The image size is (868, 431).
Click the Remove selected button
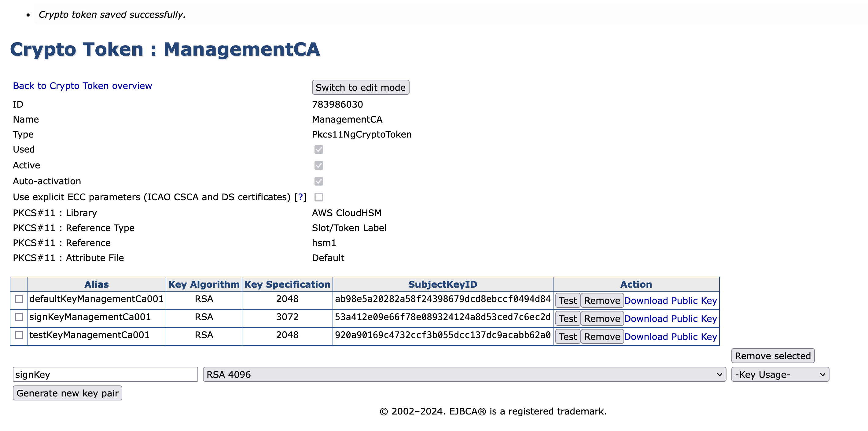pos(772,356)
